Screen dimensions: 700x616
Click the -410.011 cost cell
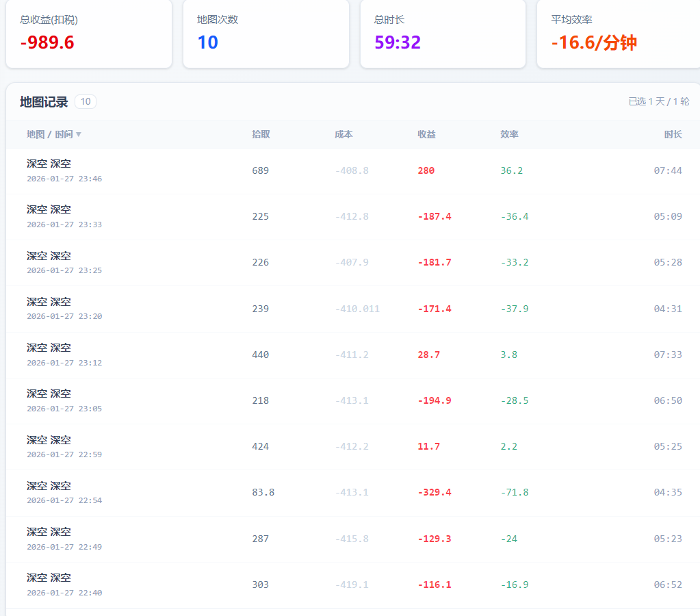pyautogui.click(x=357, y=309)
